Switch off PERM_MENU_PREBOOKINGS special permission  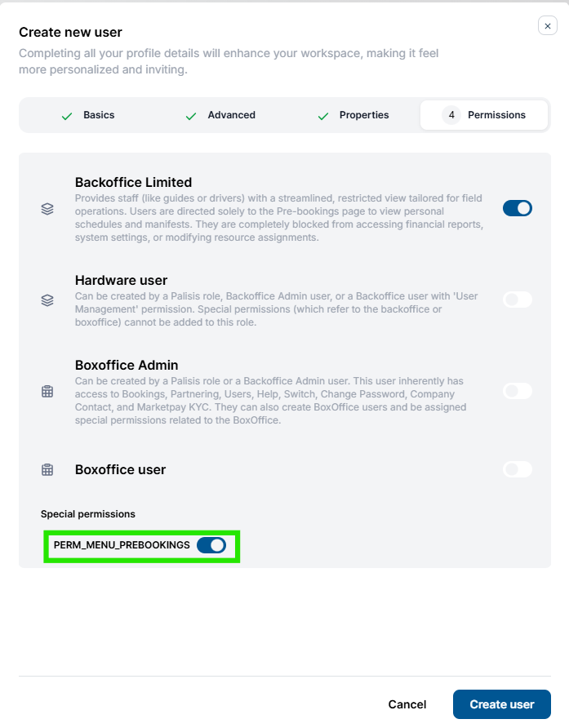pyautogui.click(x=211, y=545)
